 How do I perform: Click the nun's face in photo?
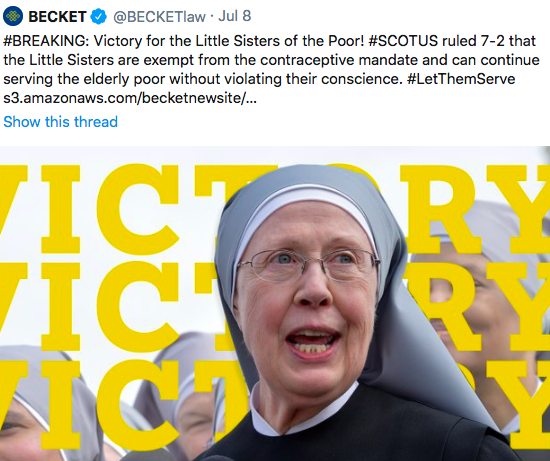(307, 298)
